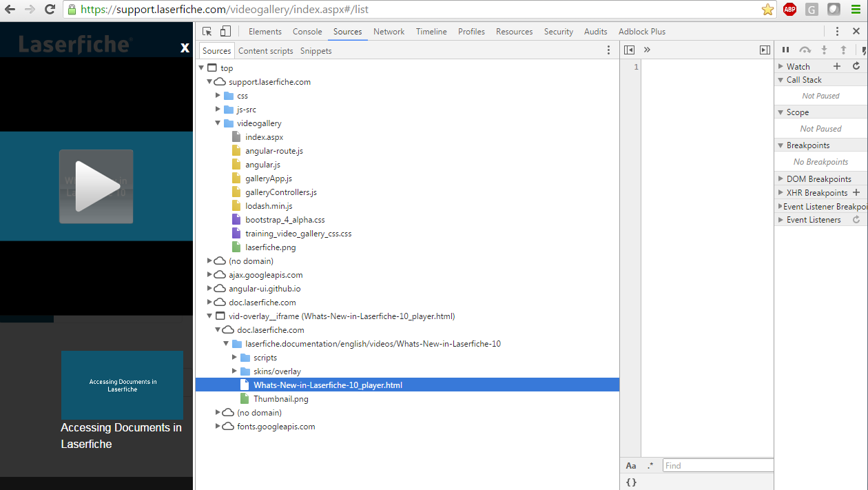Open DevTools more options menu
The width and height of the screenshot is (868, 490).
(x=837, y=31)
